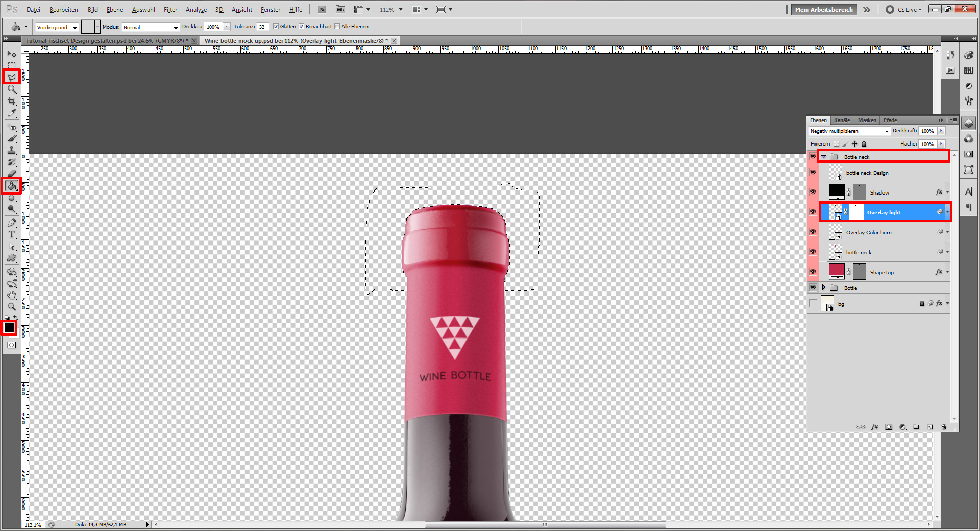
Task: Delete a layer via the trash icon
Action: [x=944, y=427]
